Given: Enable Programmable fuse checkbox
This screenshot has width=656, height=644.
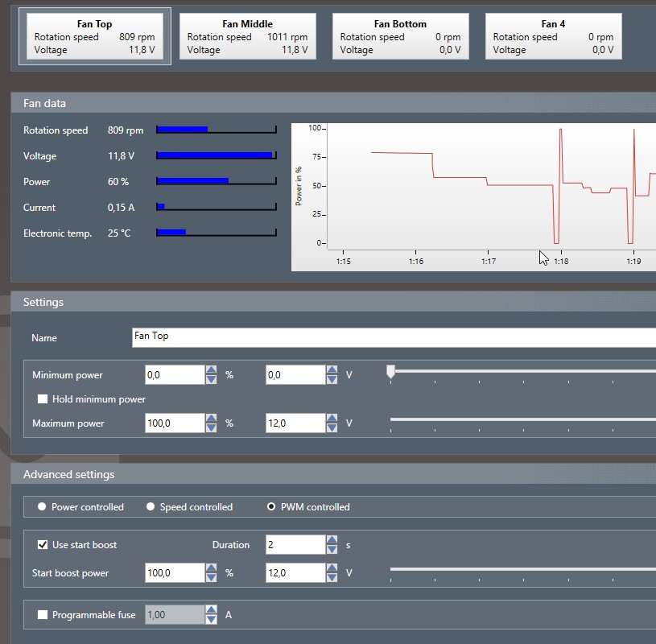Looking at the screenshot, I should [43, 614].
